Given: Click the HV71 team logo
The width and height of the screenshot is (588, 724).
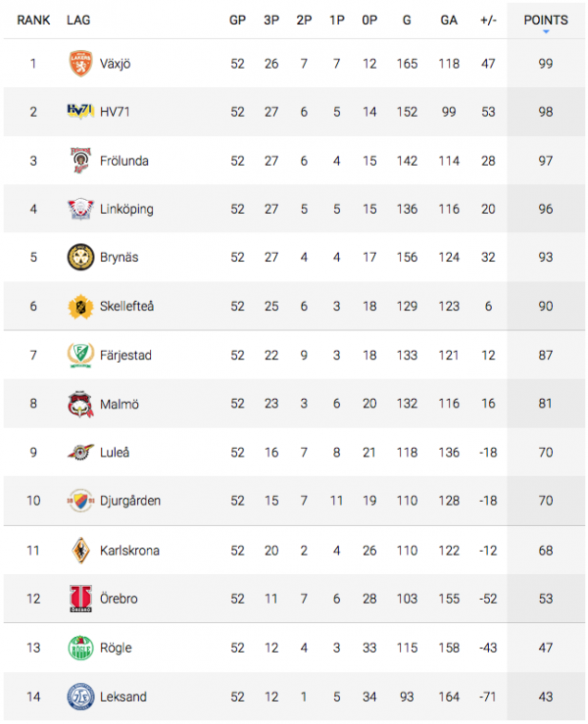Looking at the screenshot, I should tap(80, 112).
